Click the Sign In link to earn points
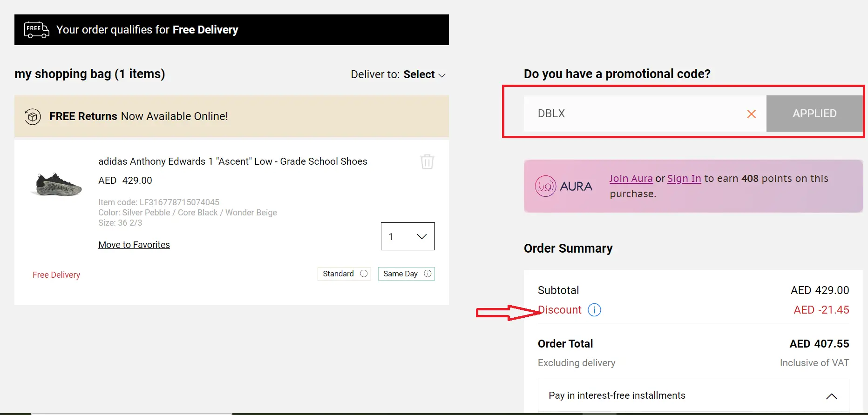Screen dimensions: 868x415 point(684,178)
